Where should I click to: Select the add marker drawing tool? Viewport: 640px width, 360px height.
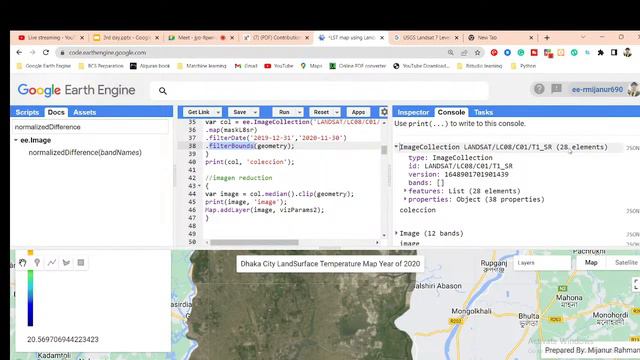coord(37,262)
